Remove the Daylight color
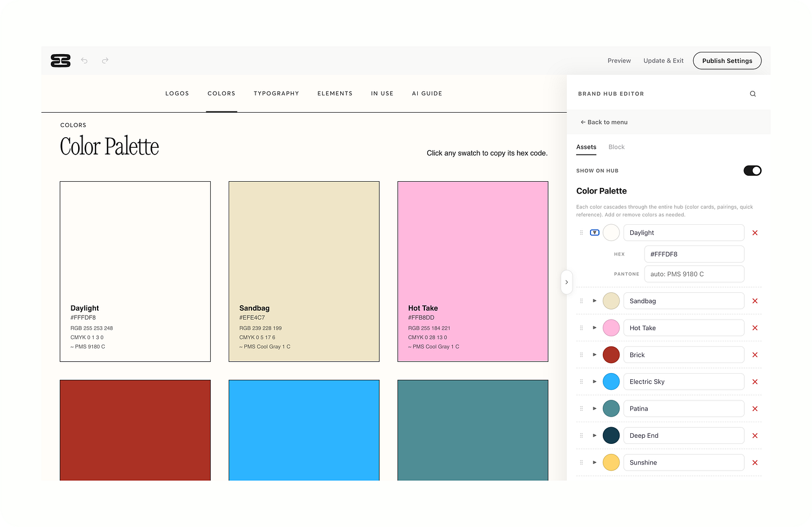The image size is (812, 527). [755, 233]
